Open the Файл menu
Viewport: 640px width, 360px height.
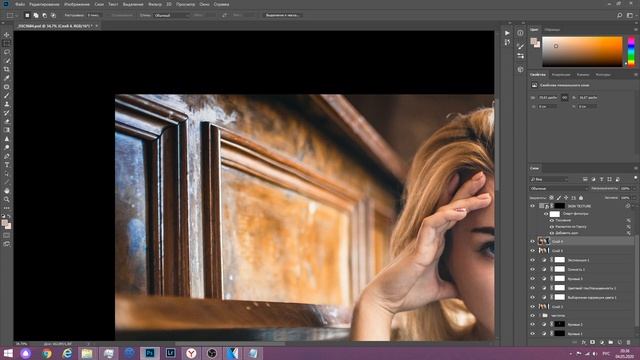coord(20,4)
